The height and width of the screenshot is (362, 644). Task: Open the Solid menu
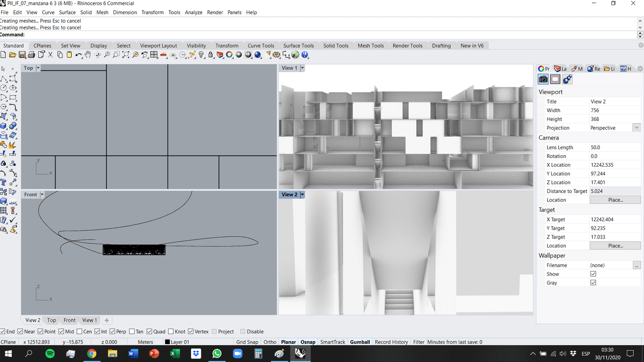coord(86,12)
